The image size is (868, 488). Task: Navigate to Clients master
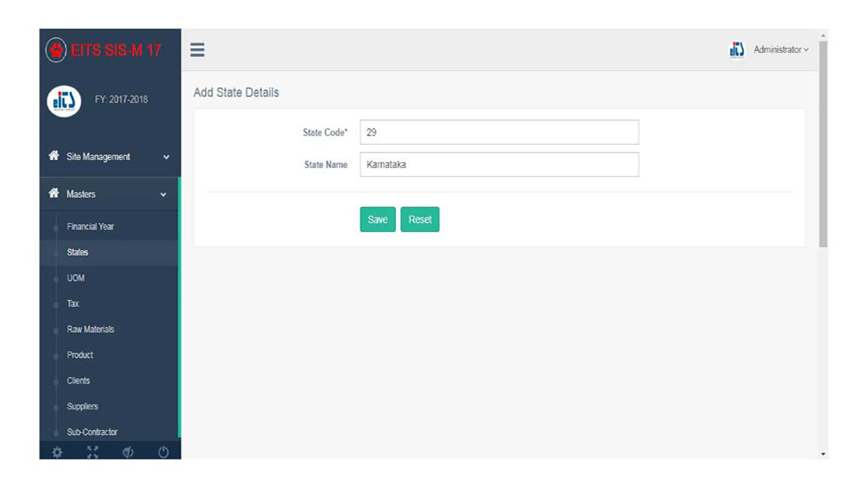(78, 381)
